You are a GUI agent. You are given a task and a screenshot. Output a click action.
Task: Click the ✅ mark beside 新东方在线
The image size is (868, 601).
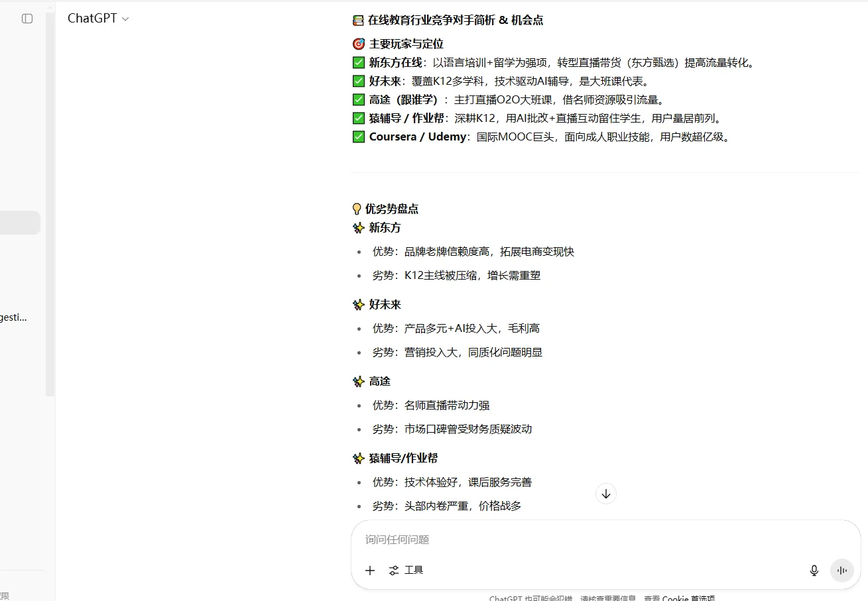point(359,62)
